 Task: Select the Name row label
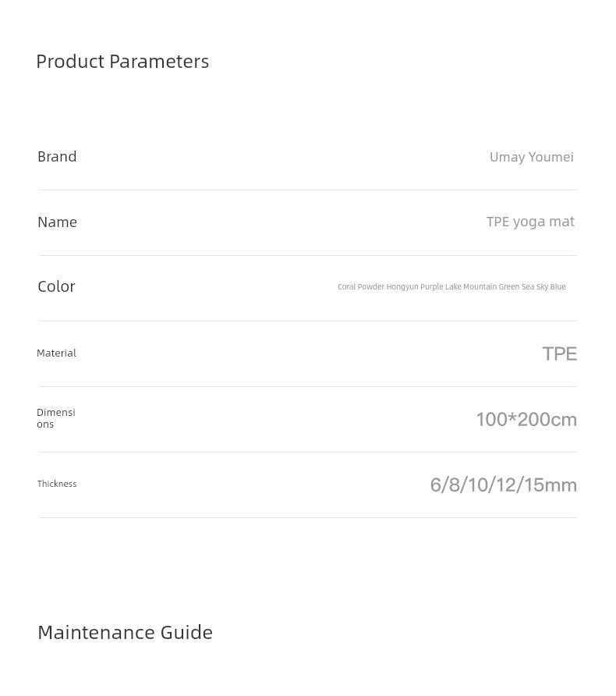tap(57, 222)
